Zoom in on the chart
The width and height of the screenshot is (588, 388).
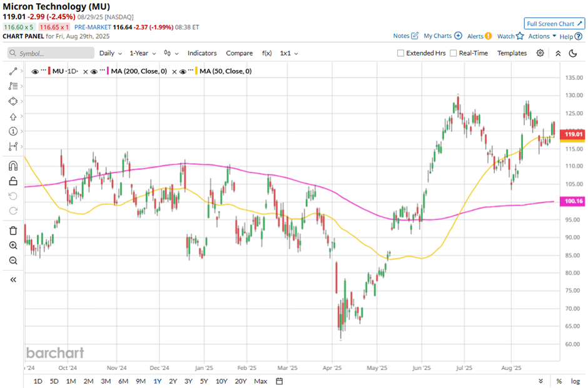point(13,246)
